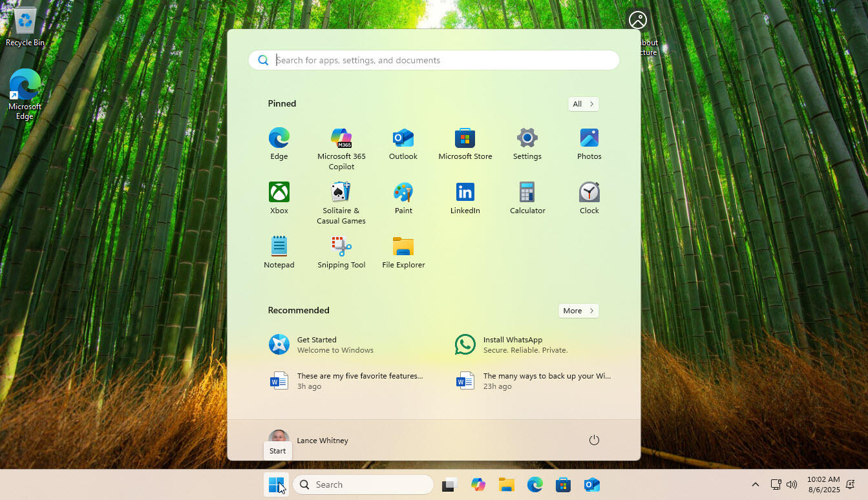Screen dimensions: 868x500
Task: Open the power options button
Action: 594,440
